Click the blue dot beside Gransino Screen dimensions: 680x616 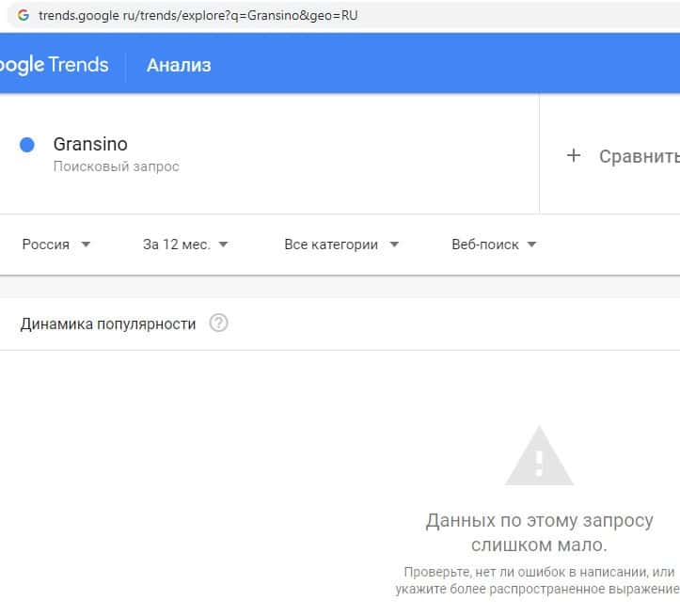coord(27,145)
